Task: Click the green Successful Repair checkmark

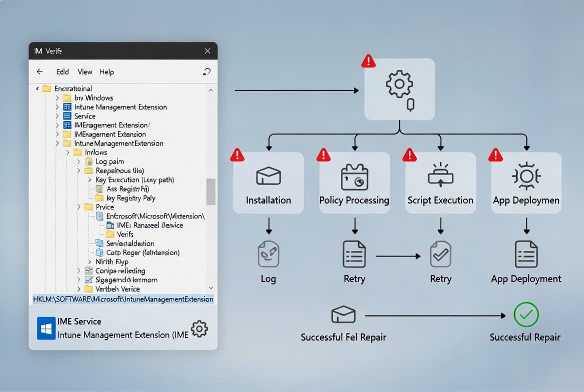Action: [x=526, y=314]
